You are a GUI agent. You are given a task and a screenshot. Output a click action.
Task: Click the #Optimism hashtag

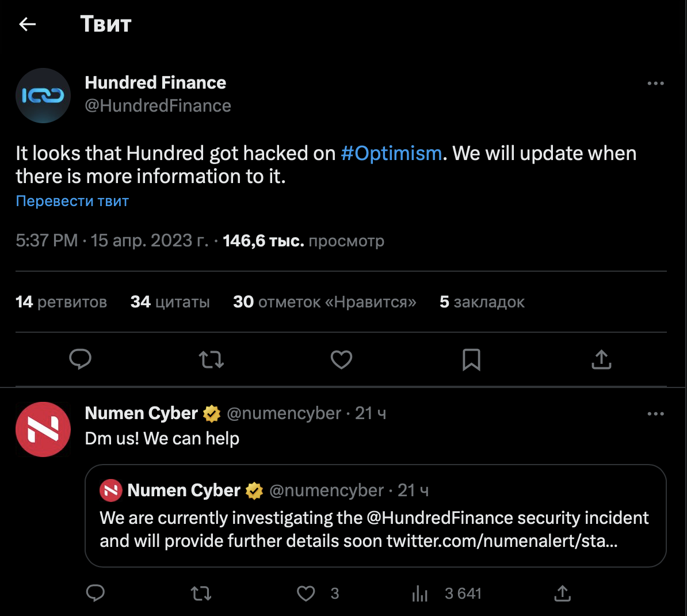[391, 154]
